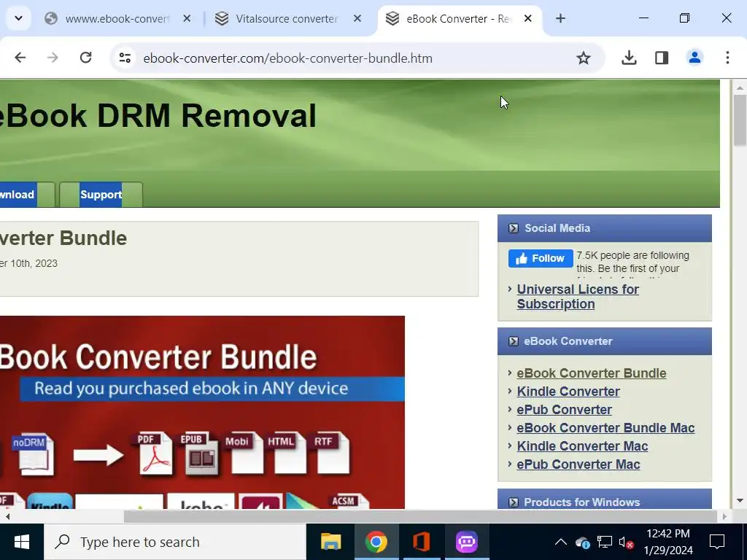The width and height of the screenshot is (747, 560).
Task: Expand the tab search dropdown
Action: (x=18, y=18)
